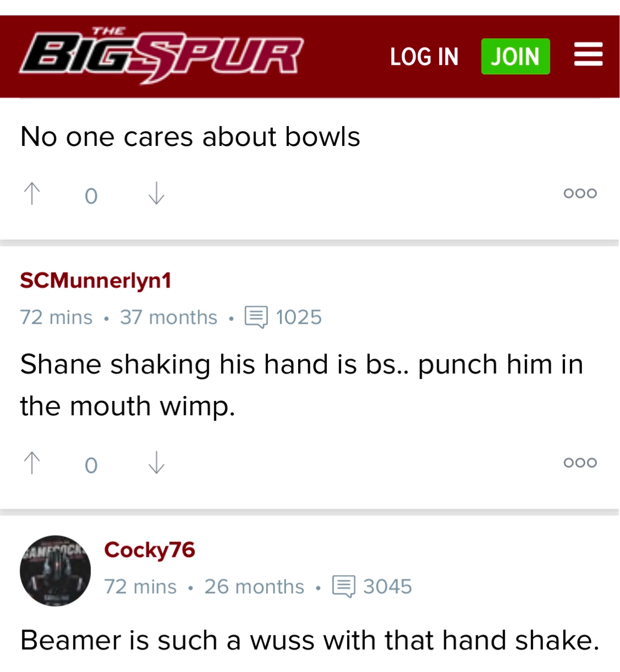
Task: Upvote SCMunnerlyn1's comment
Action: (33, 463)
